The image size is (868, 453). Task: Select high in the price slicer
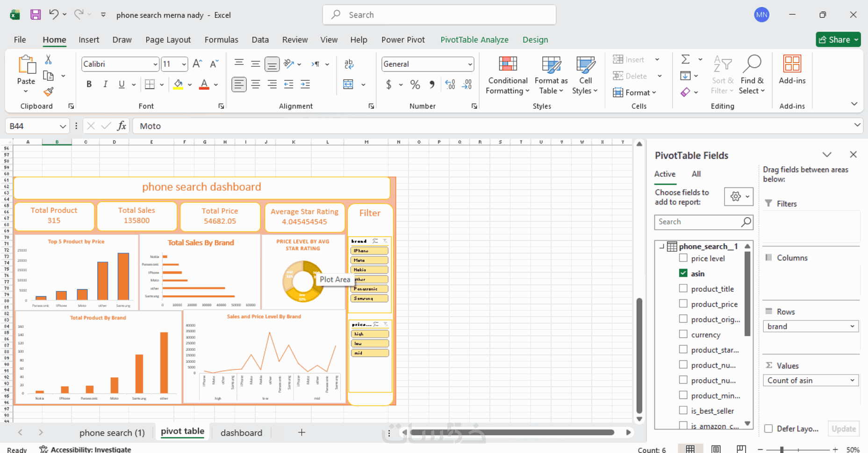(370, 334)
